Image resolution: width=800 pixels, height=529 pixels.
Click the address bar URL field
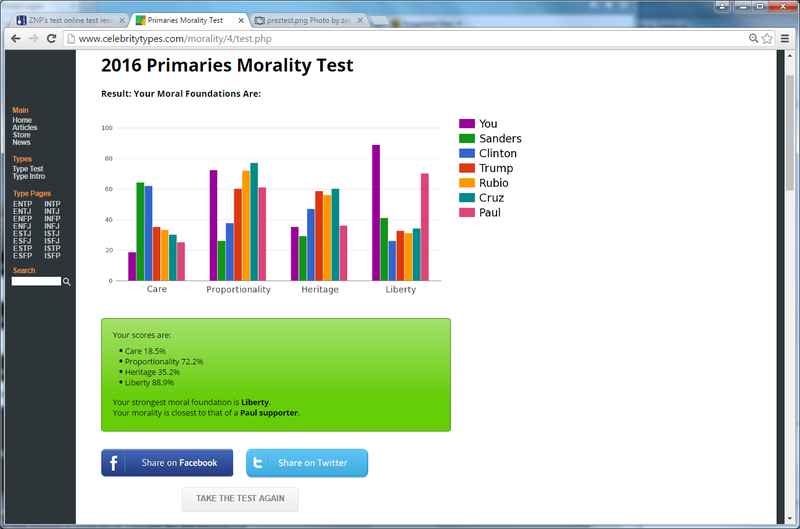pyautogui.click(x=406, y=39)
